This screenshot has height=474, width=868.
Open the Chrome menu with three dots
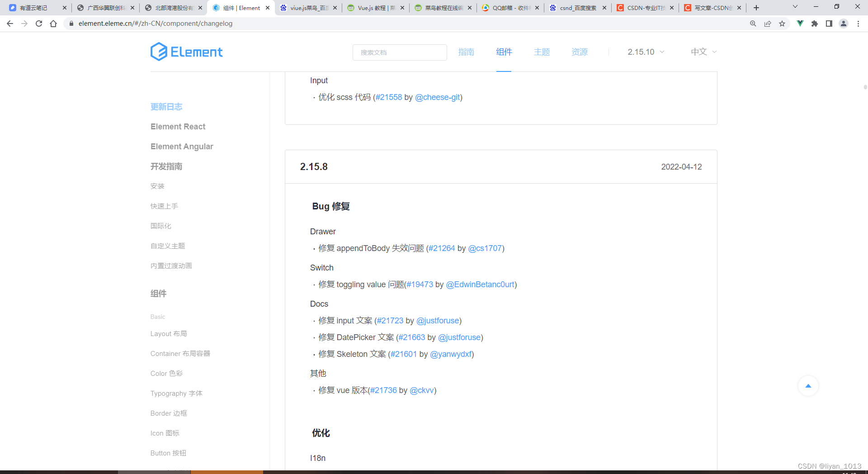[859, 24]
